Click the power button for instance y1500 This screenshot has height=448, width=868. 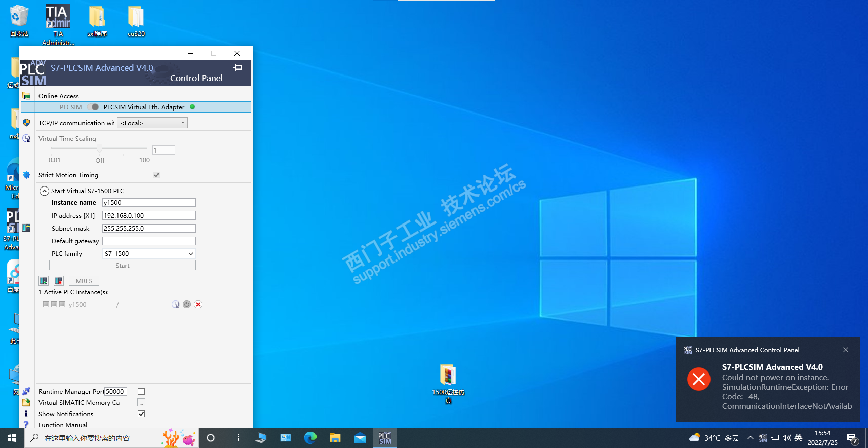187,304
